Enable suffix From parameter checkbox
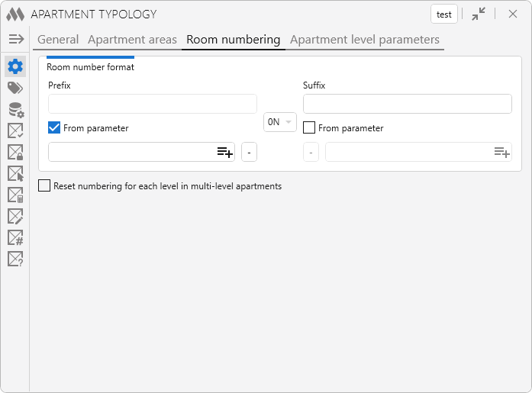The width and height of the screenshot is (532, 393). [309, 128]
